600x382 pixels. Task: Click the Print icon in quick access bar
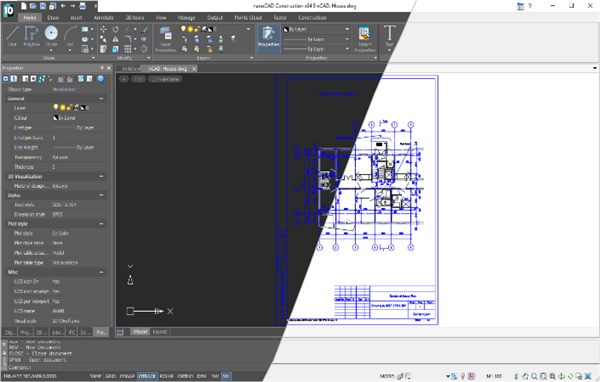pyautogui.click(x=83, y=6)
